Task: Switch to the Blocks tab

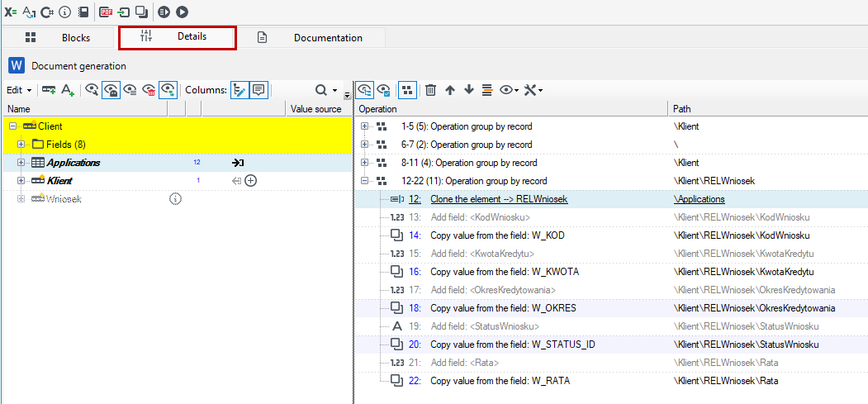Action: pyautogui.click(x=58, y=38)
